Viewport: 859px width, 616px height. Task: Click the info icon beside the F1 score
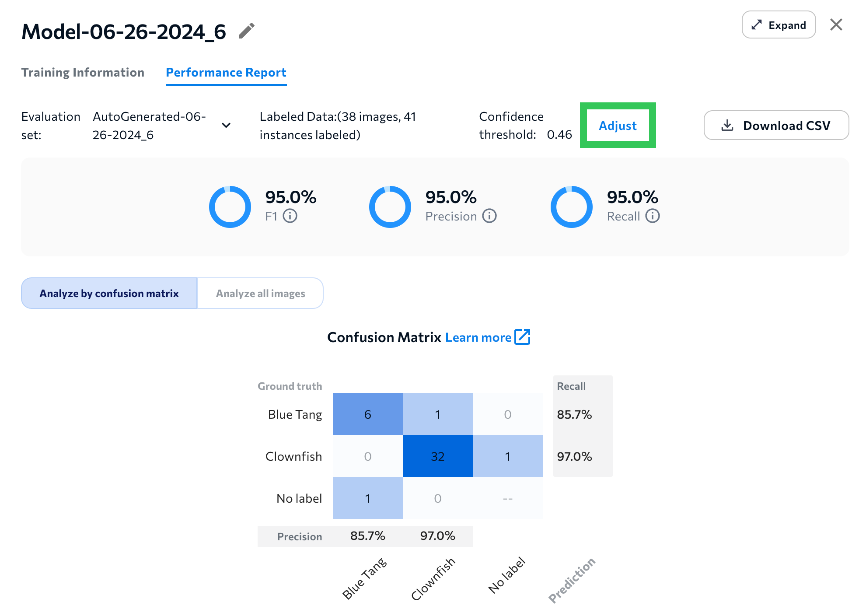click(x=290, y=216)
